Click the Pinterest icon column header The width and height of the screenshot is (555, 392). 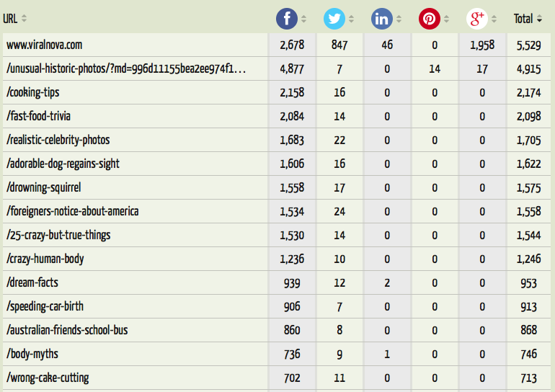[x=430, y=19]
